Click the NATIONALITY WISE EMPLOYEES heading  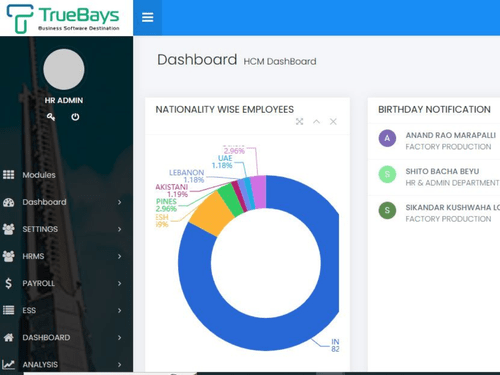[x=225, y=109]
